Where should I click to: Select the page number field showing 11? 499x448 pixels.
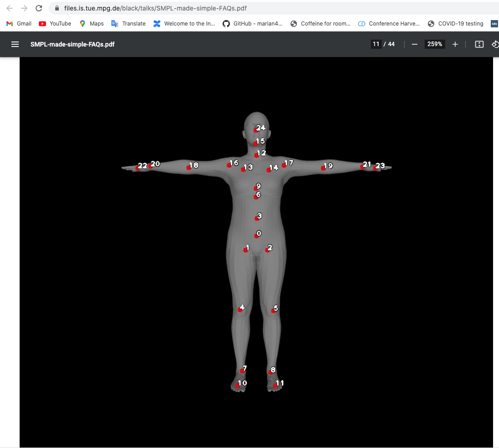375,44
